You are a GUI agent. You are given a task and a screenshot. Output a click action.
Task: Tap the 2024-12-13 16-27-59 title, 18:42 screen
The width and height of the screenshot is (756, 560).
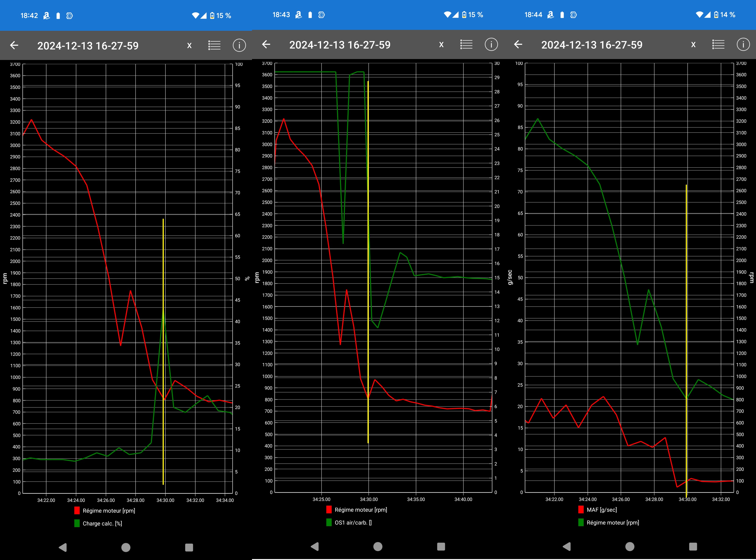coord(88,46)
